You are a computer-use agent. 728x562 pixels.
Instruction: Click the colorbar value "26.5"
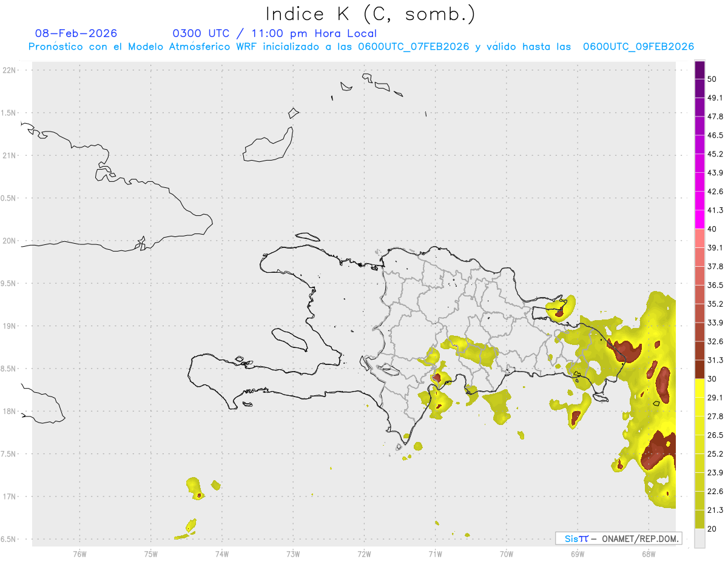coord(715,435)
